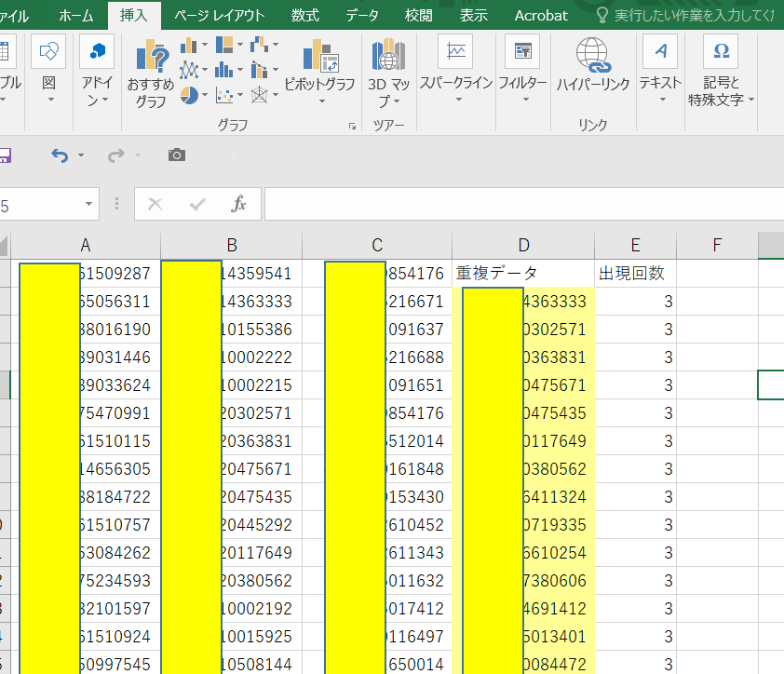Image resolution: width=784 pixels, height=674 pixels.
Task: Click the formula bar input area
Action: pos(524,204)
